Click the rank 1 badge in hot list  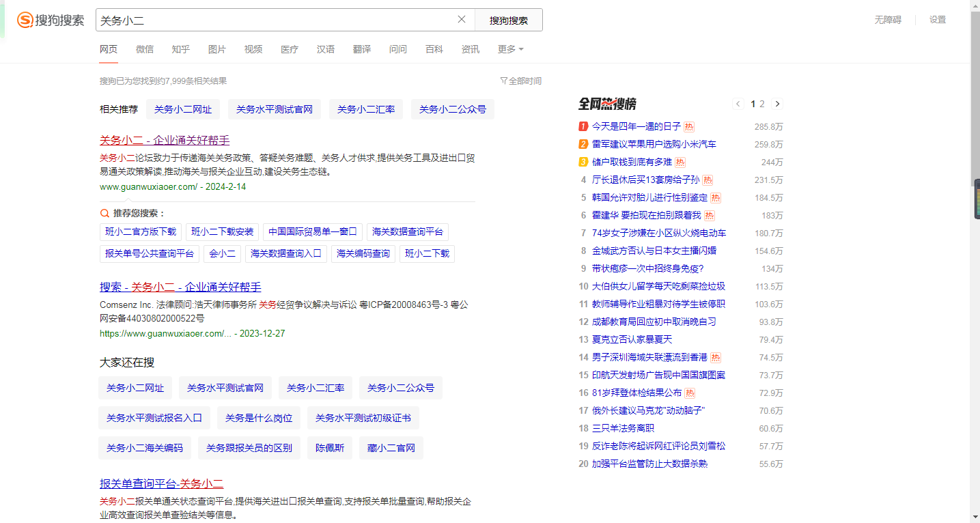click(x=583, y=126)
